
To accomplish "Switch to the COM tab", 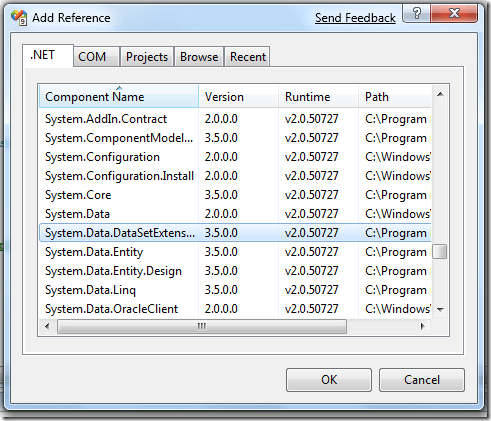I will point(96,57).
